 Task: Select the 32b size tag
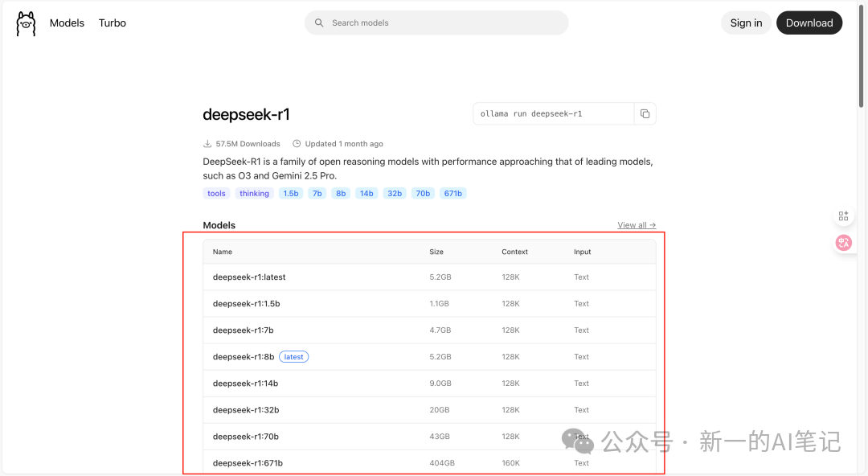(394, 194)
